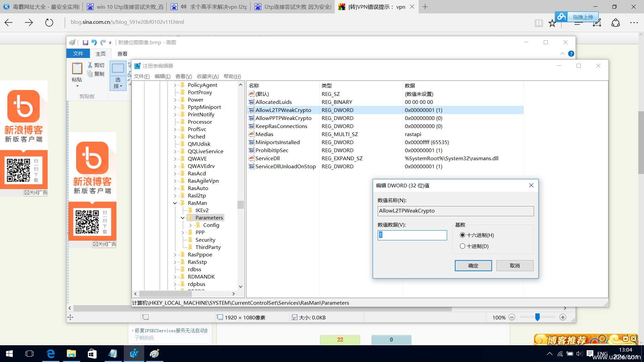
Task: Expand the Config registry key
Action: 190,225
